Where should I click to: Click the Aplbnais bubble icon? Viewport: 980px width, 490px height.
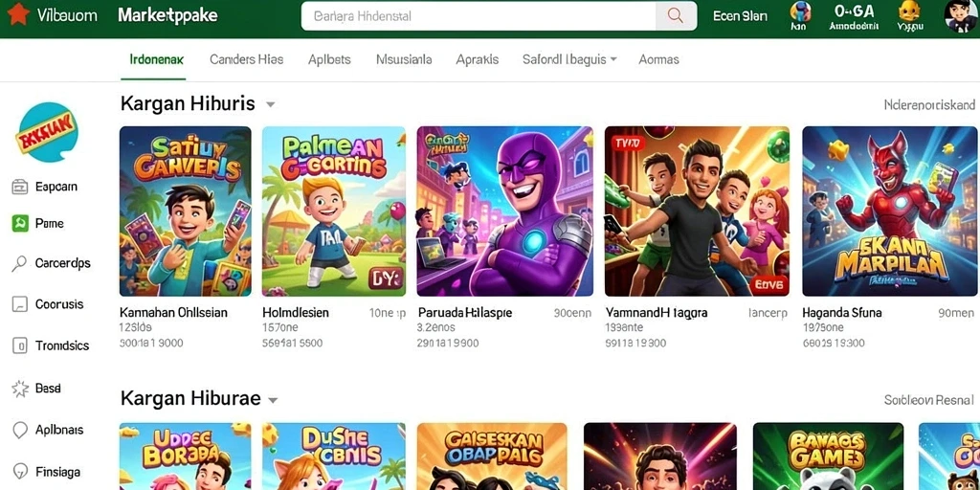(20, 430)
